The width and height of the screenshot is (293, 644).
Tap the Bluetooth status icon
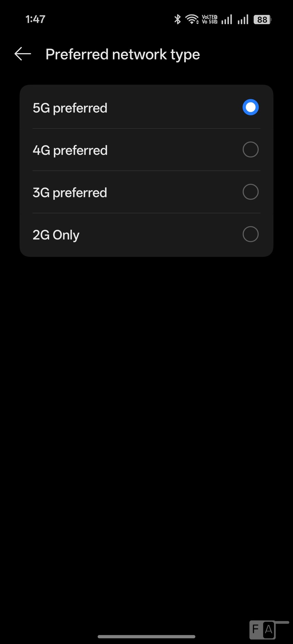pos(177,19)
